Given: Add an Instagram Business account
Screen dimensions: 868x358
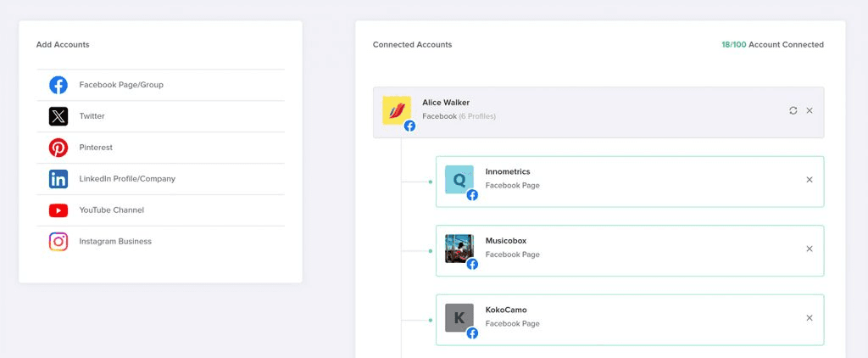Looking at the screenshot, I should [160, 242].
